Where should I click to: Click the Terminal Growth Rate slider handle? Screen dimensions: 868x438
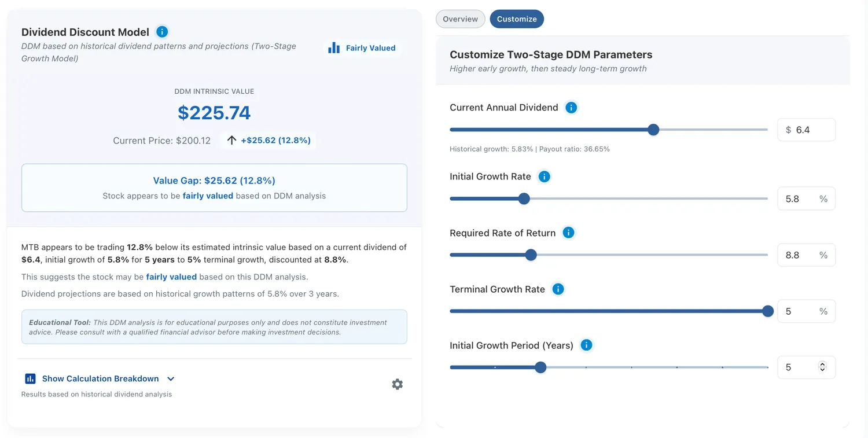point(768,311)
